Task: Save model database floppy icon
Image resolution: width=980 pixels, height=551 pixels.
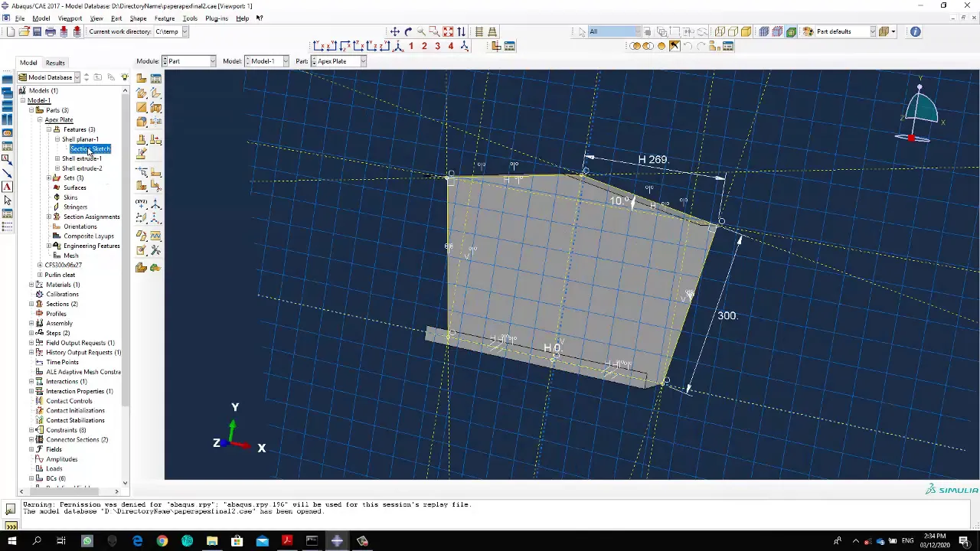Action: click(x=37, y=31)
